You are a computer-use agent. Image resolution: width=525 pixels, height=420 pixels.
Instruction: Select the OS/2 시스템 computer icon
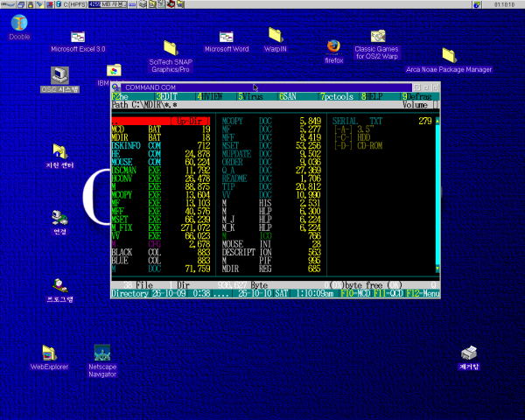point(59,75)
